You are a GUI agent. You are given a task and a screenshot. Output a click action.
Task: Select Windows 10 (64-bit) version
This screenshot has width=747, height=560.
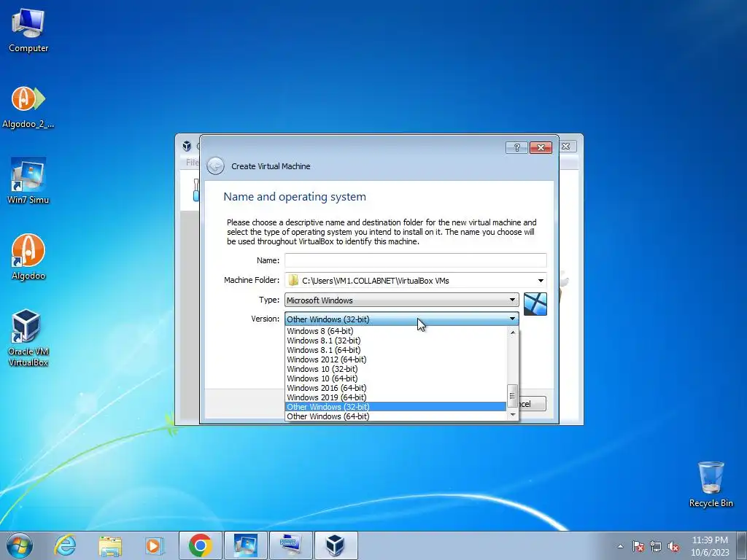coord(395,378)
